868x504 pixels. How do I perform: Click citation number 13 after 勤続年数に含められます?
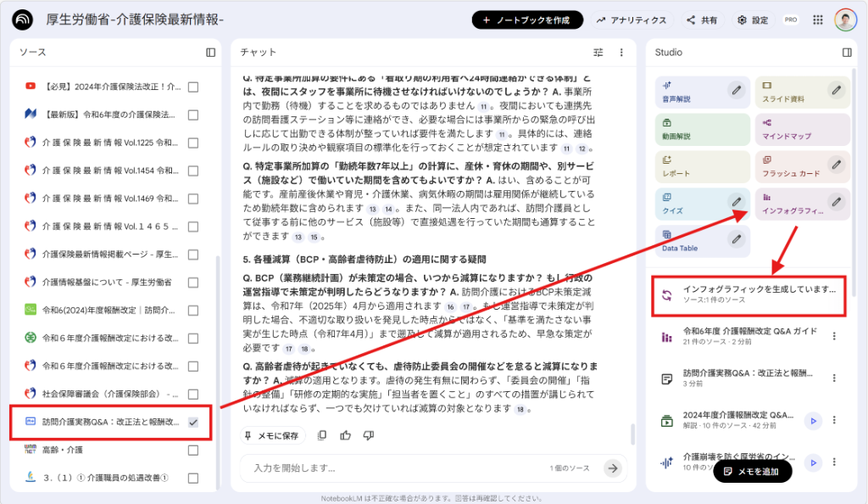point(373,210)
